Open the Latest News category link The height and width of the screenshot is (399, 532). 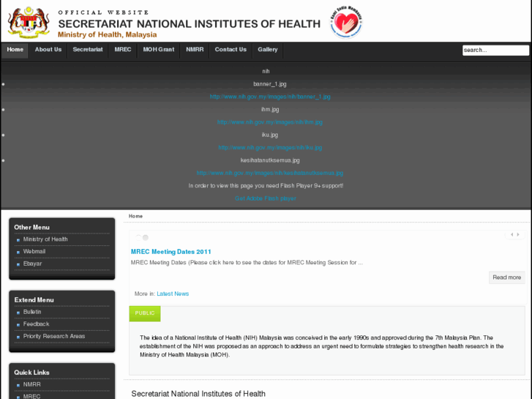[x=173, y=294]
